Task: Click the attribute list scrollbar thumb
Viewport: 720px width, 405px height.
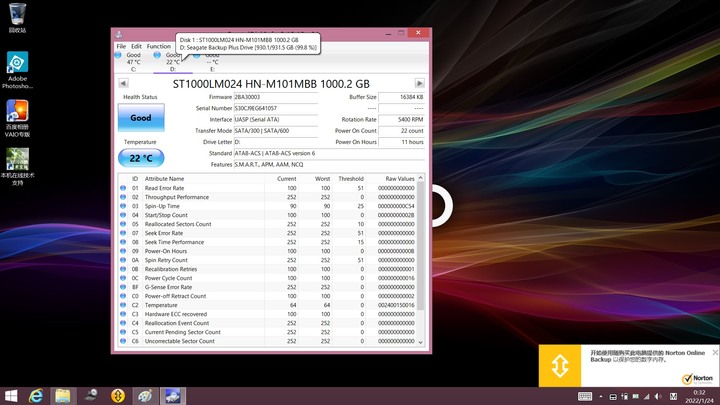Action: pyautogui.click(x=420, y=246)
